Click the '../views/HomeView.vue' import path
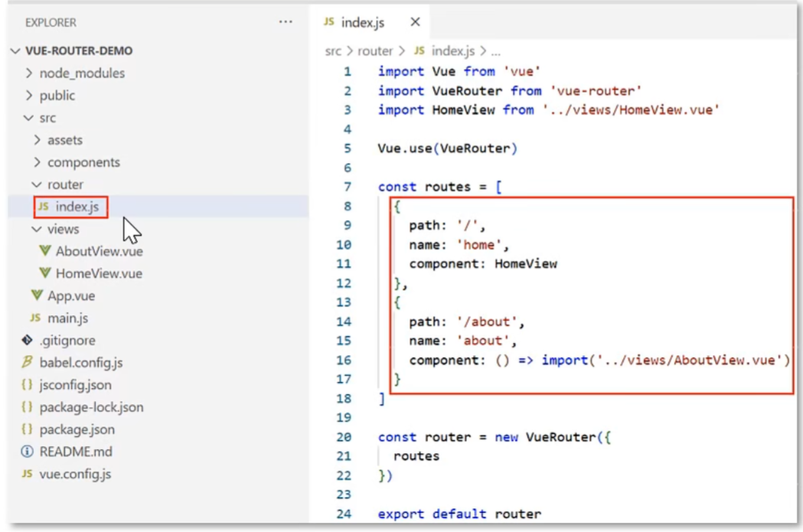803x532 pixels. coord(631,110)
